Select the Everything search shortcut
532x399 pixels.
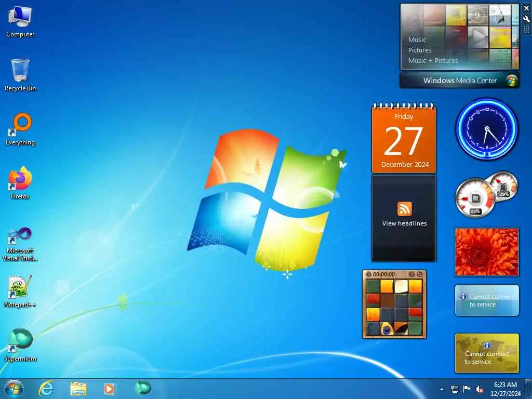point(20,129)
